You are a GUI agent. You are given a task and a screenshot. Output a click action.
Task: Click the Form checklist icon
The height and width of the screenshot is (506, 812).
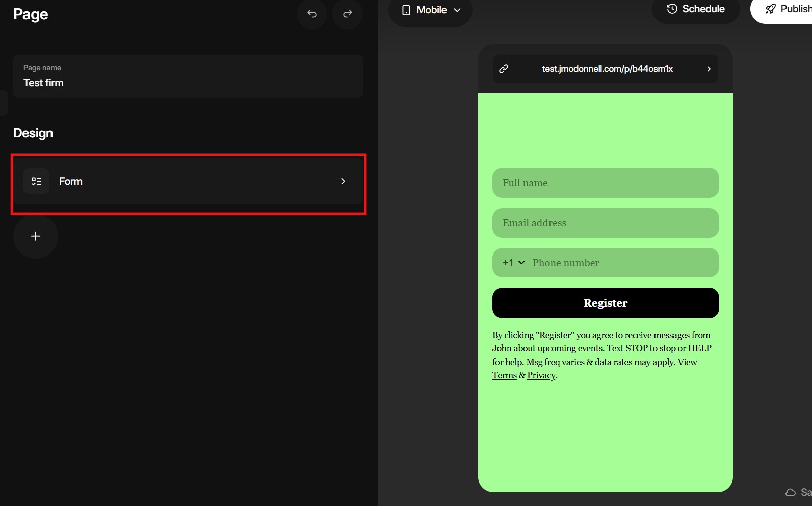click(36, 181)
